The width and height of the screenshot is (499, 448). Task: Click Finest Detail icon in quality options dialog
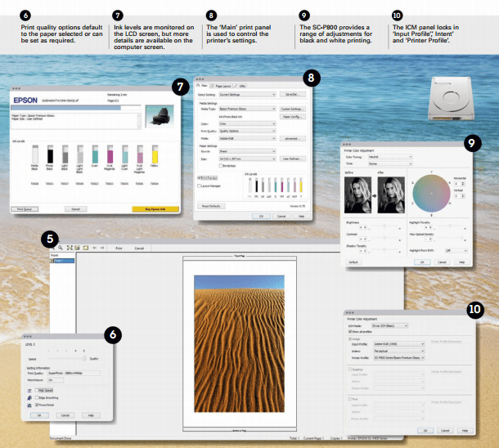tap(29, 405)
